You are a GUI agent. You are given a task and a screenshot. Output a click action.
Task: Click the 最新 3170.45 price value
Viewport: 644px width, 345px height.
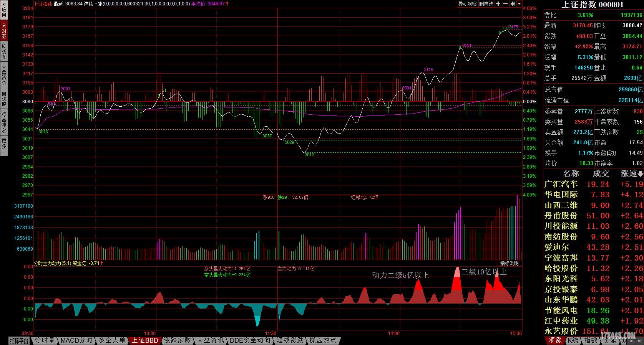tap(583, 25)
